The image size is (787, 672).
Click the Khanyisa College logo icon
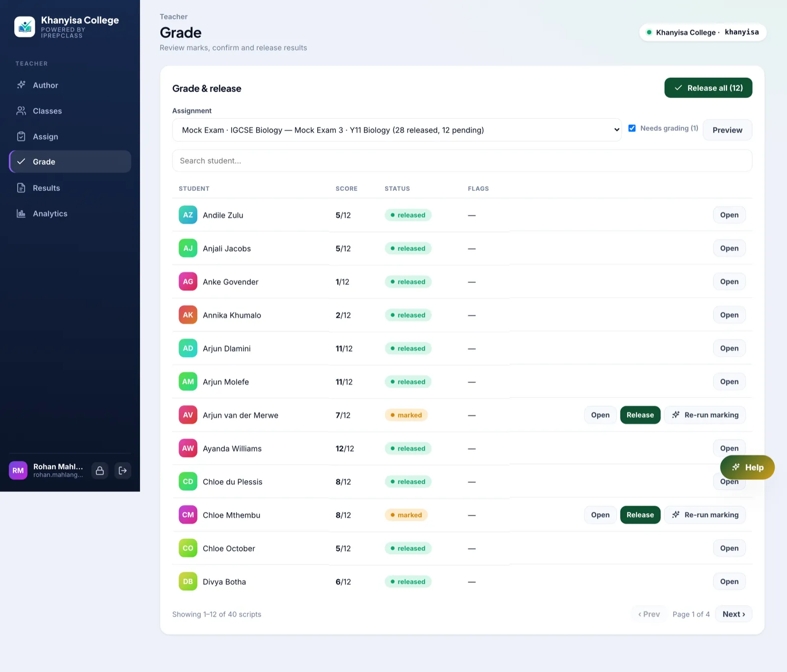pyautogui.click(x=25, y=27)
